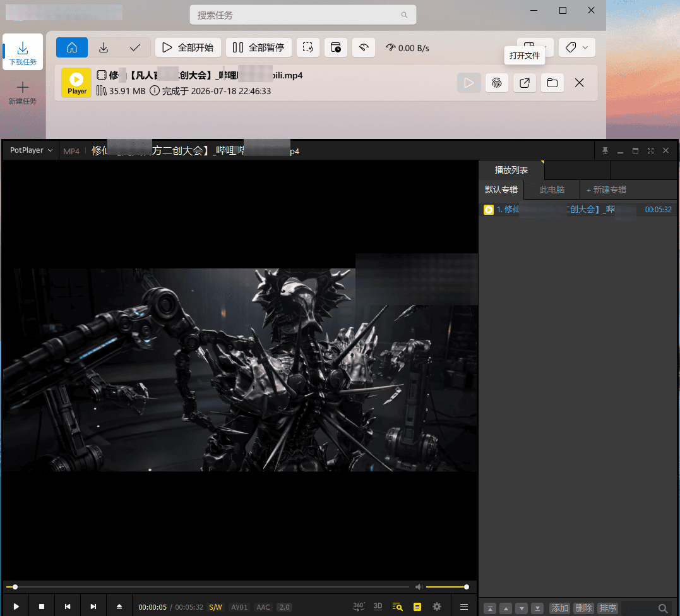Click the yellow volume slider
Image resolution: width=680 pixels, height=616 pixels.
tap(446, 587)
